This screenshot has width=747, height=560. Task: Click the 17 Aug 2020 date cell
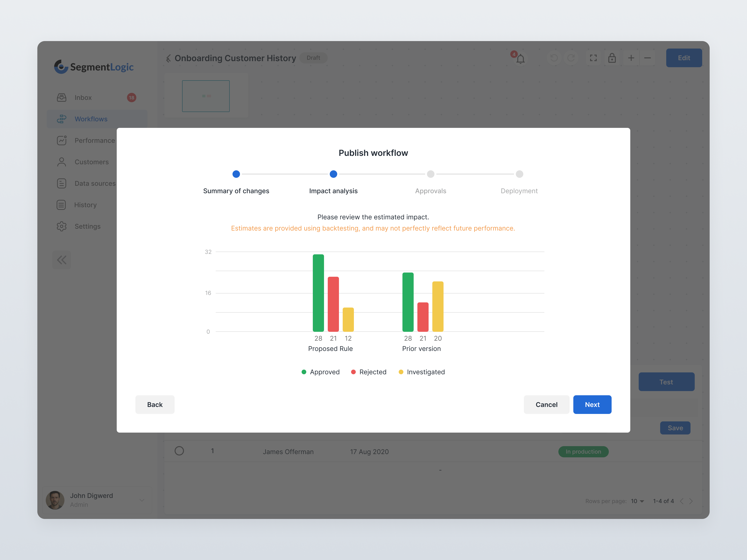(x=370, y=452)
